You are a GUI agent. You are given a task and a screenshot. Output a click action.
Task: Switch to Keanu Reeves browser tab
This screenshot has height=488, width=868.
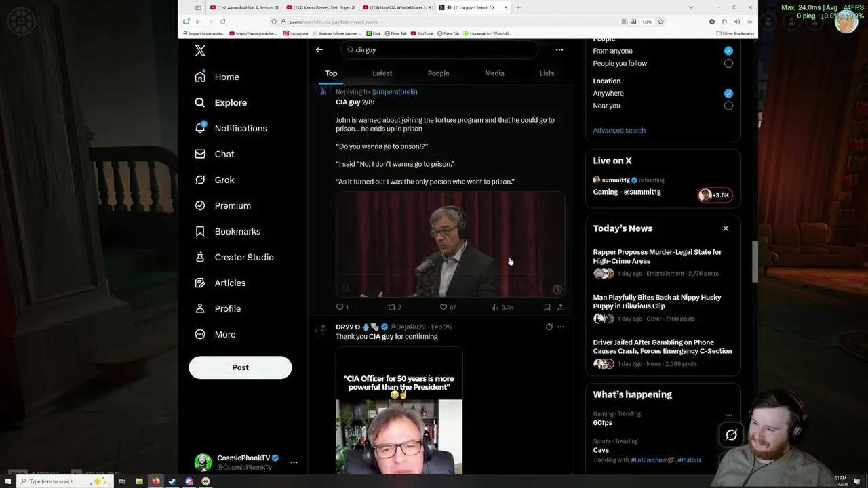320,7
